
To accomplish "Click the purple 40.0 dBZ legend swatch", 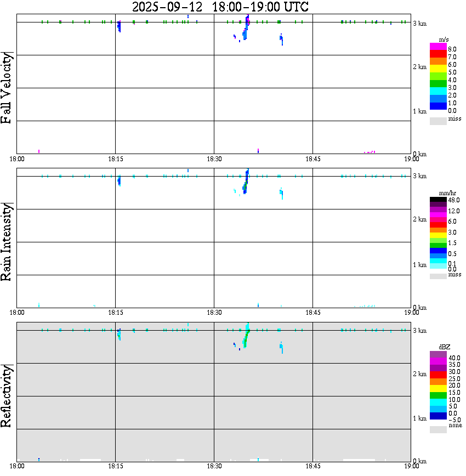I will (438, 354).
